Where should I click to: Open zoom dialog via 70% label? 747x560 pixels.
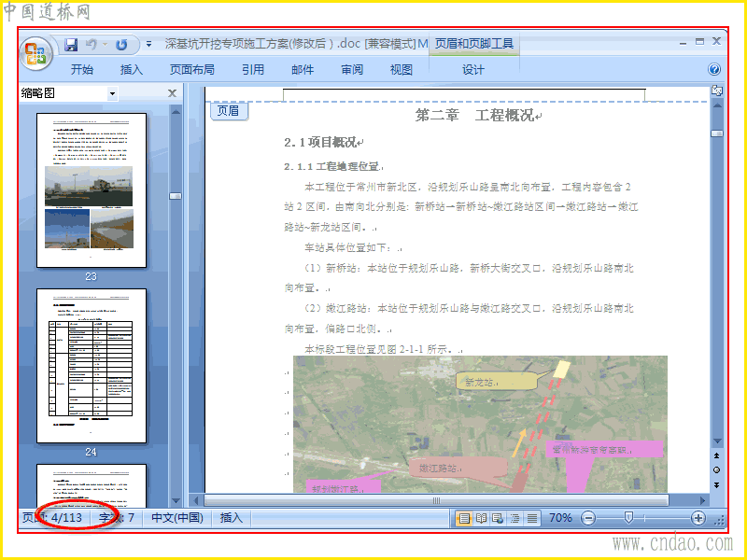[x=560, y=518]
